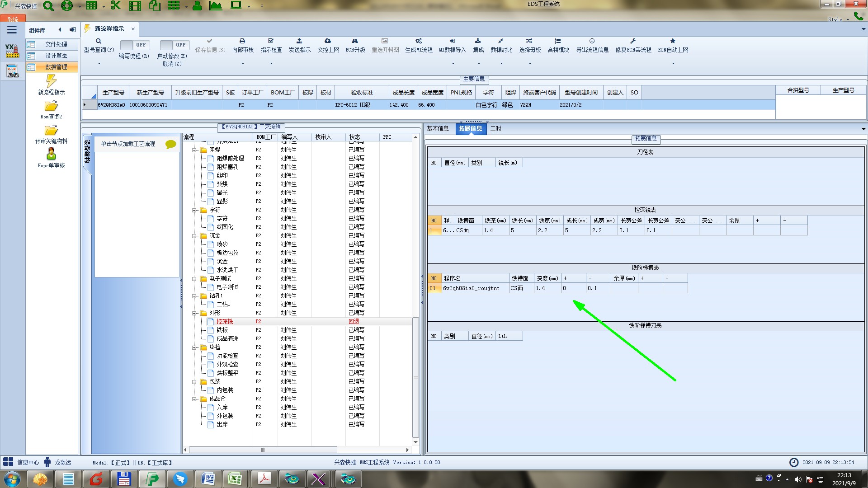
Task: Toggle the 编写流程 OFF switch
Action: [134, 45]
